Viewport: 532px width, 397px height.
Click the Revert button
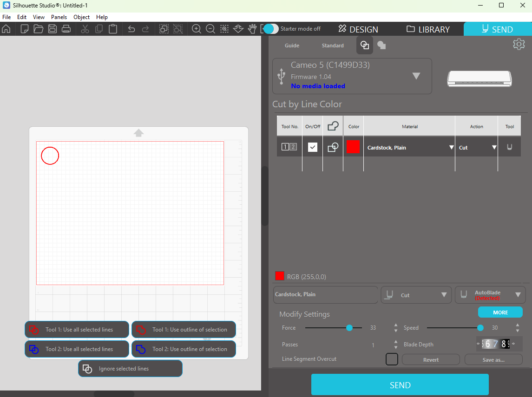pos(431,360)
